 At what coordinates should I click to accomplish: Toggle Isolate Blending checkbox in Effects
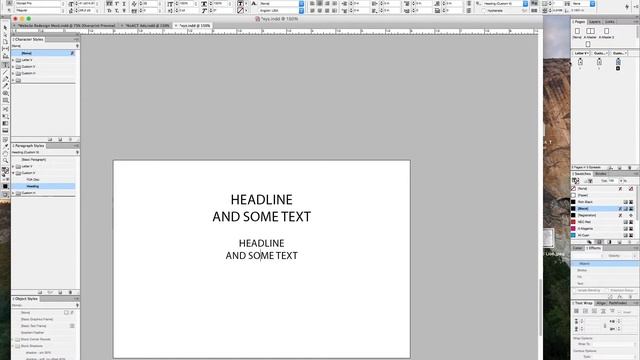[575, 290]
